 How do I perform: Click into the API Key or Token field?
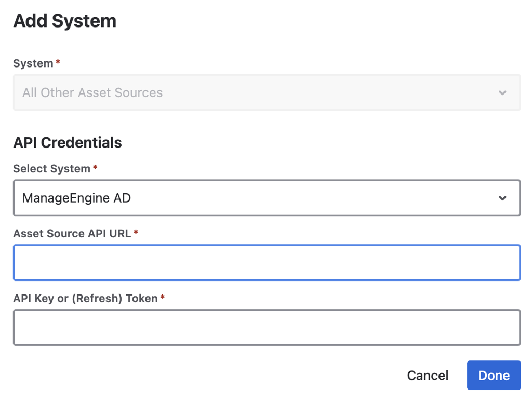click(x=266, y=328)
